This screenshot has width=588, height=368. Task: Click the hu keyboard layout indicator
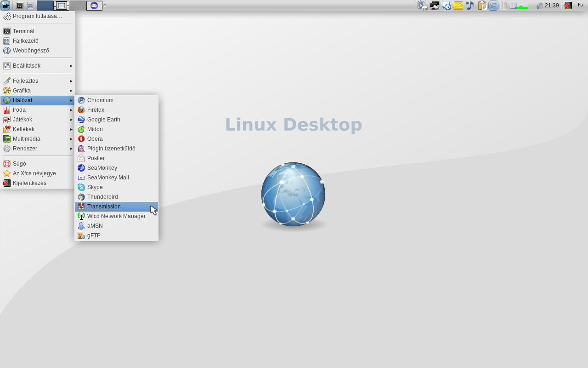[x=580, y=5]
